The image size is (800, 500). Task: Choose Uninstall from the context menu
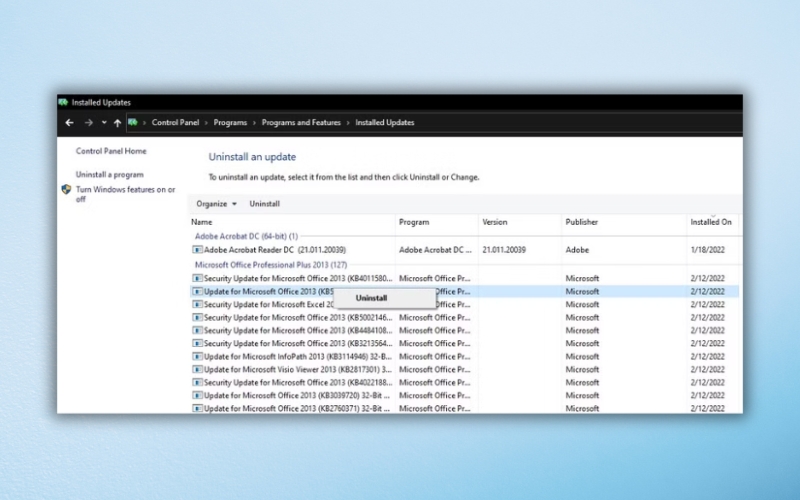click(x=385, y=298)
